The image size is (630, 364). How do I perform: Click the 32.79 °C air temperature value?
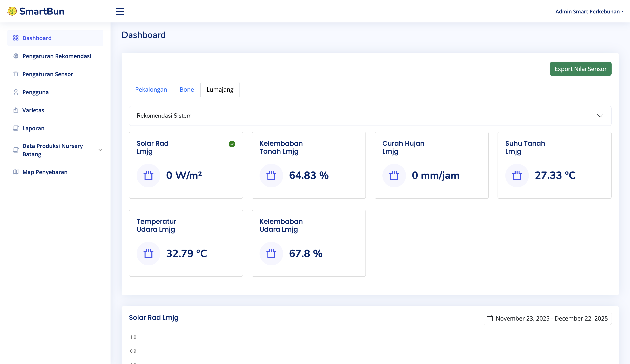tap(186, 253)
